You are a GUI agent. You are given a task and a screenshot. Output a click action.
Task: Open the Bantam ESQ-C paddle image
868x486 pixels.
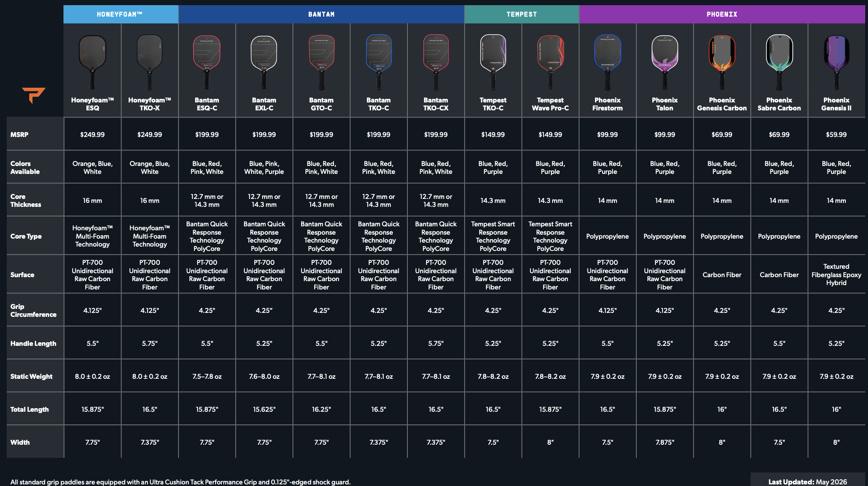tap(207, 62)
